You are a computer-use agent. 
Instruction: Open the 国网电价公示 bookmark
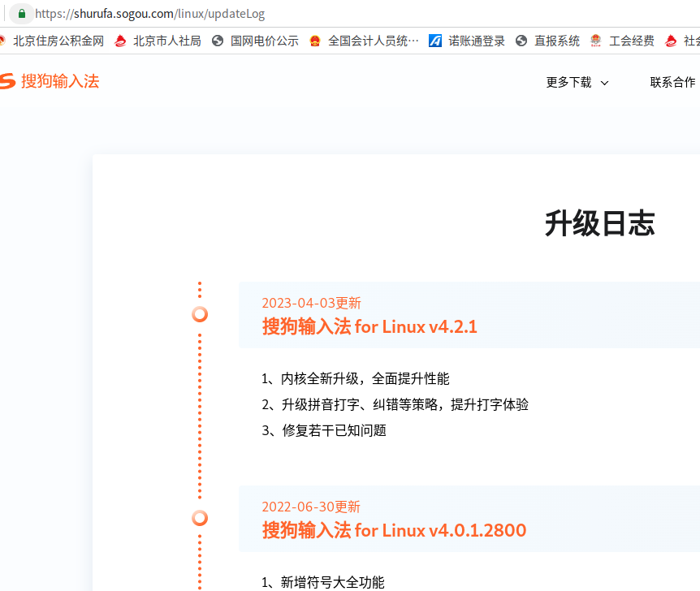tap(264, 41)
